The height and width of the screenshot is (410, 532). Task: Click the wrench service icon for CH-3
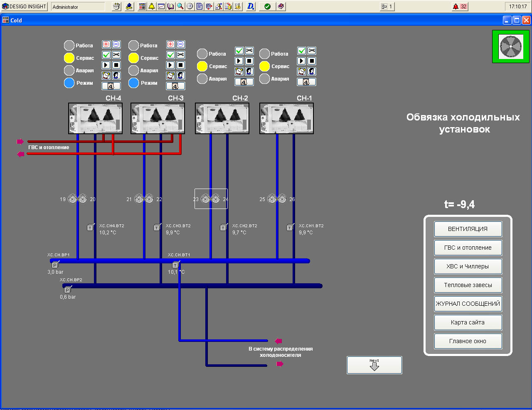click(181, 55)
